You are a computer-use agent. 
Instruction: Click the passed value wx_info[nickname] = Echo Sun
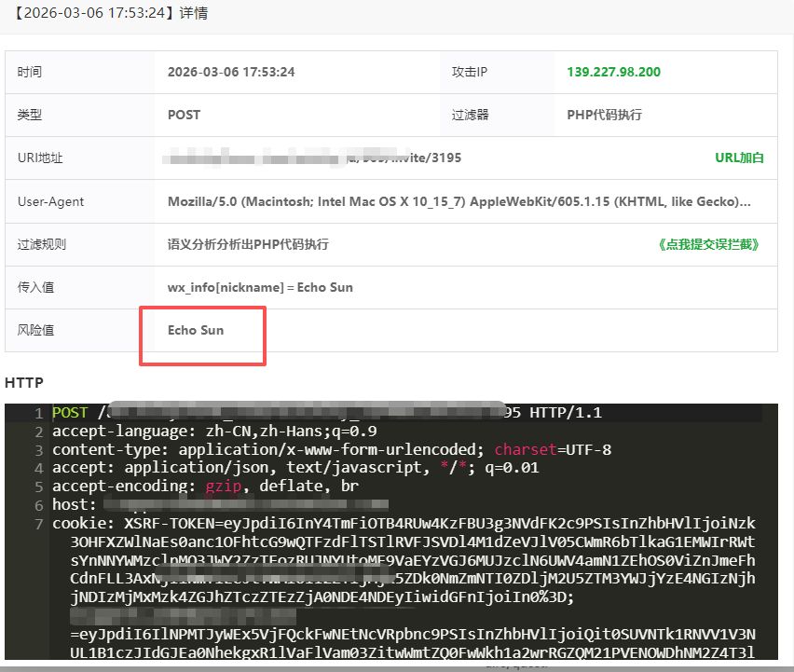(260, 287)
